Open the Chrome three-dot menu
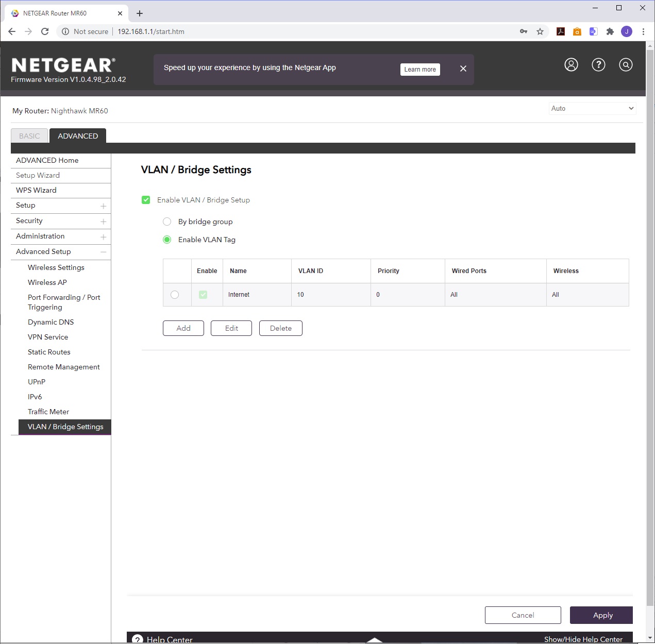This screenshot has width=655, height=644. (643, 31)
